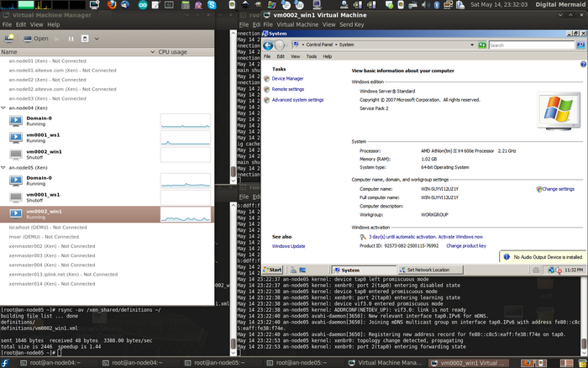Click the clock showing Sat May 14
588x368 pixels.
[x=499, y=4]
